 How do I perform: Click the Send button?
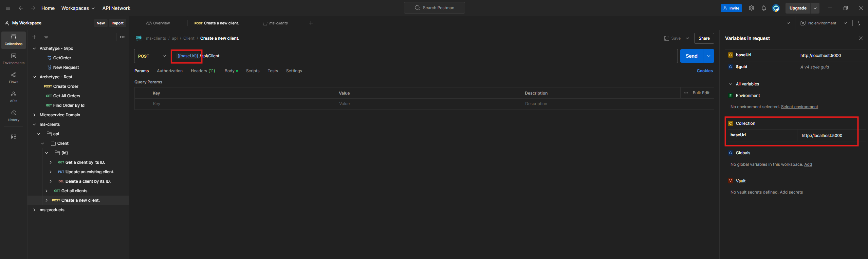(691, 56)
